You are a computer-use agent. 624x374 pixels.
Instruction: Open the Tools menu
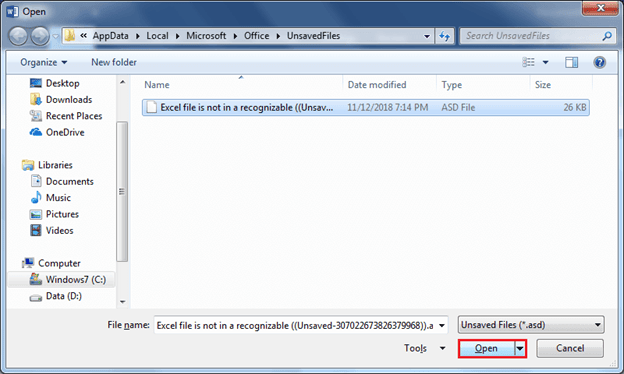pos(424,348)
